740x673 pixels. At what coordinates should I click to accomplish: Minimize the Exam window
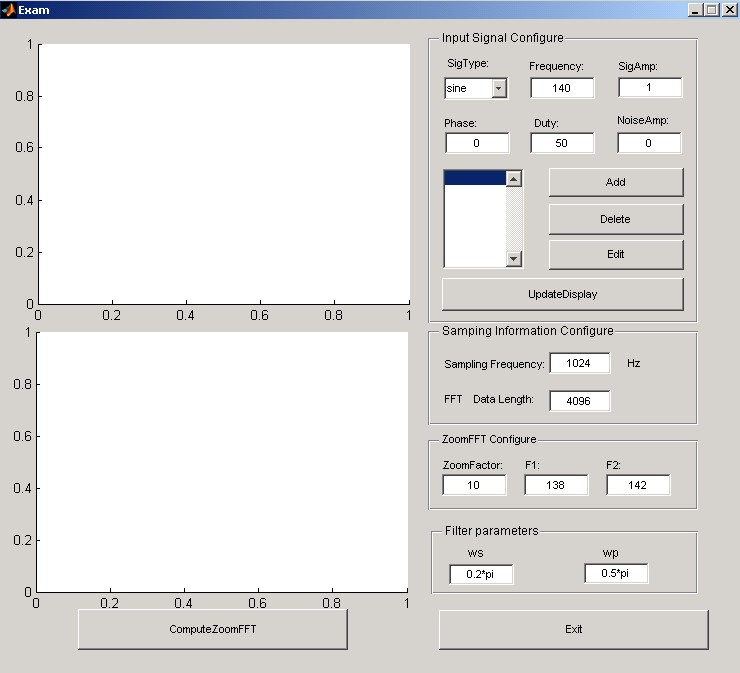695,10
